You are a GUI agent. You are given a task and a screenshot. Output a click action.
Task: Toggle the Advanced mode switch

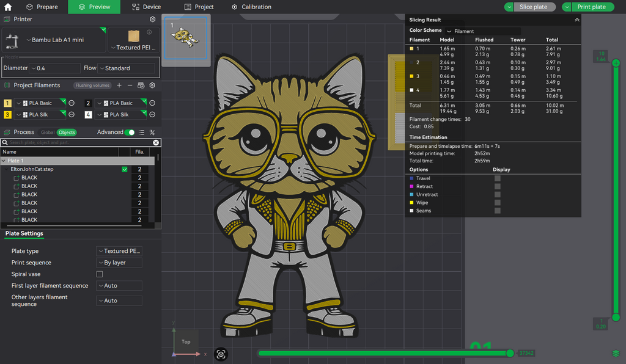click(130, 133)
